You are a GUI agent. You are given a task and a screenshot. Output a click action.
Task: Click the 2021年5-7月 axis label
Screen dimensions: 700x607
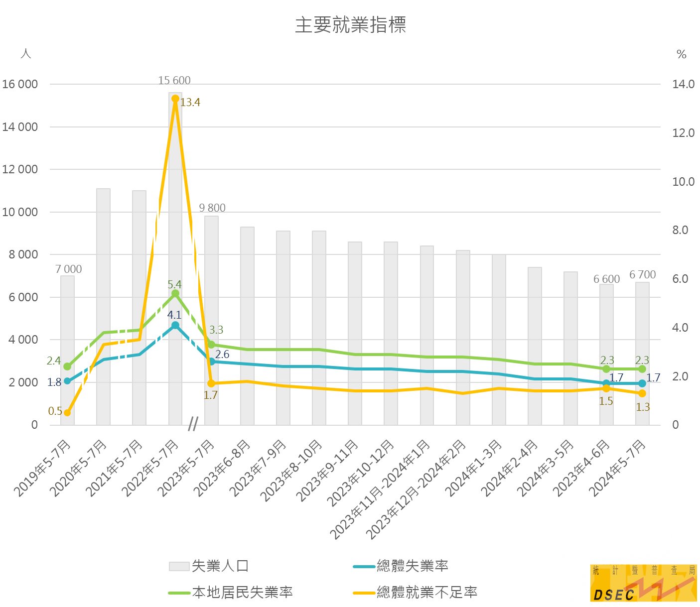point(114,469)
